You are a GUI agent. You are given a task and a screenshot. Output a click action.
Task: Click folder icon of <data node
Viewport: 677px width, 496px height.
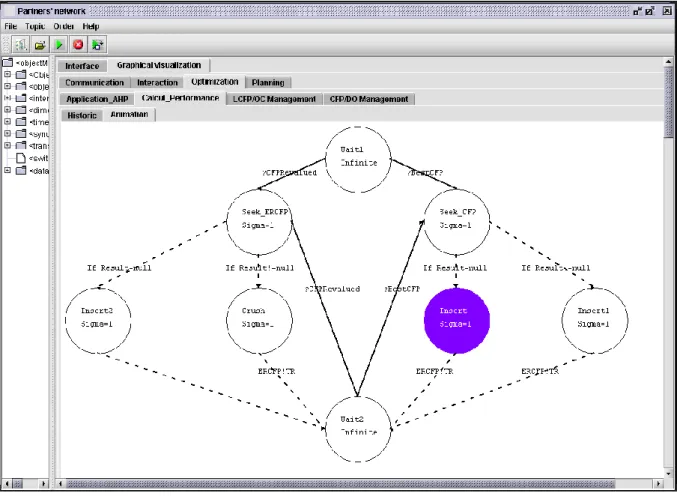click(x=21, y=171)
